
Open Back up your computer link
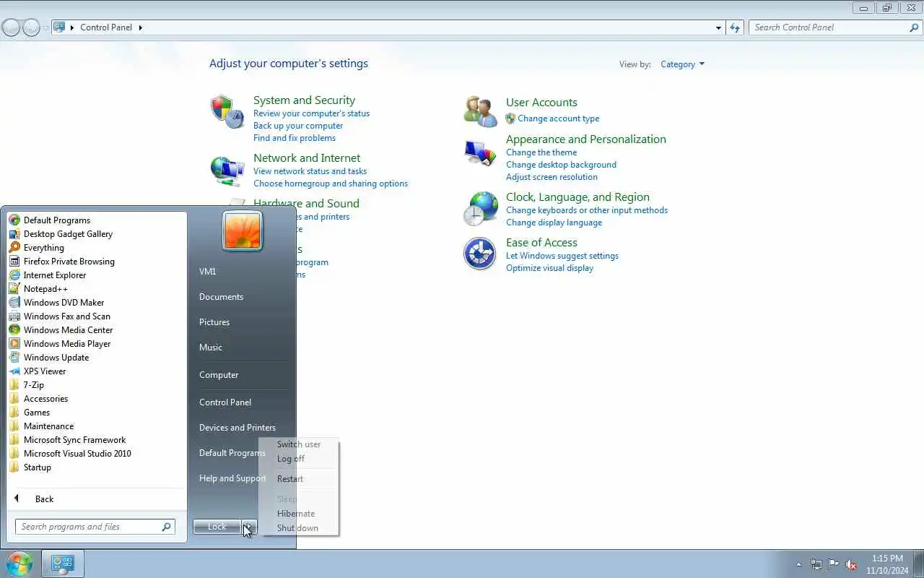coord(298,126)
